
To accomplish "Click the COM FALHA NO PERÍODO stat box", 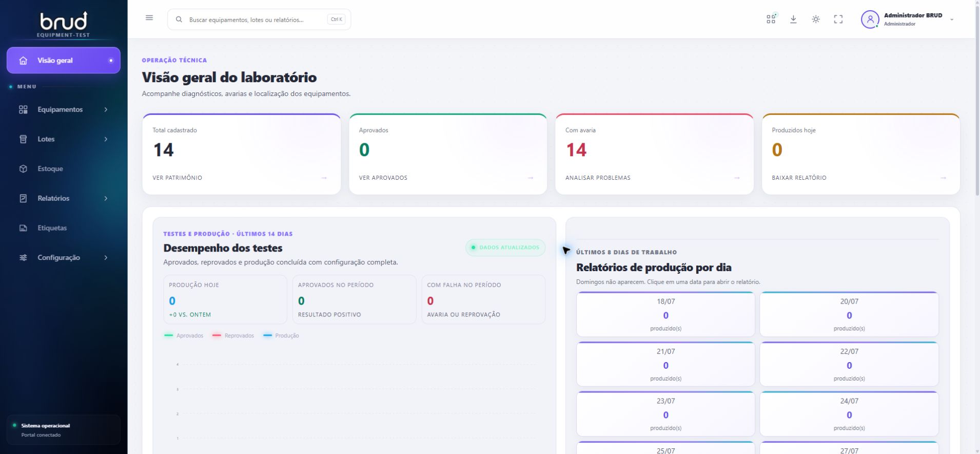I will [483, 299].
